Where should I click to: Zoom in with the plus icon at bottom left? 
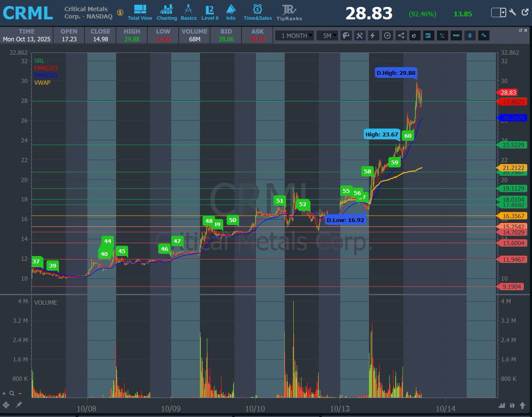pyautogui.click(x=4, y=393)
